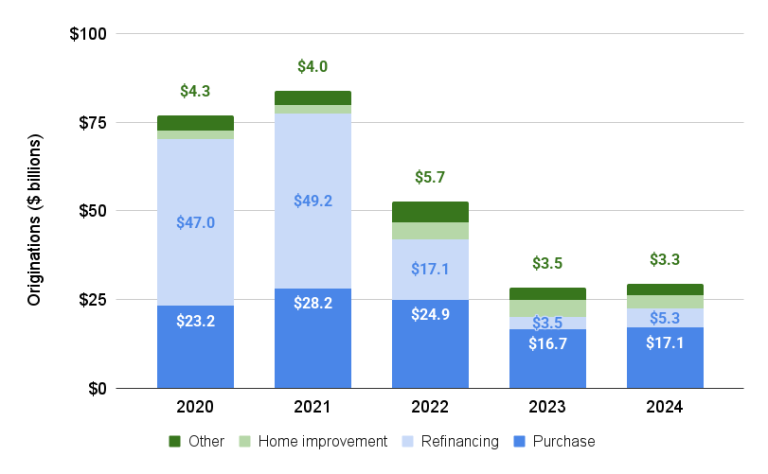Image resolution: width=768 pixels, height=474 pixels.
Task: Click the 2023 Purchase segment labeled $16.7
Action: click(547, 358)
